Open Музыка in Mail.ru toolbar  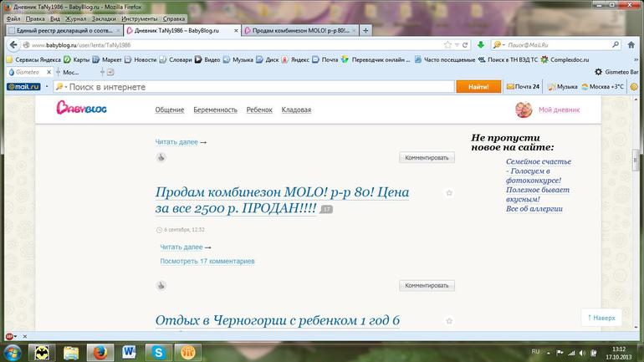(x=563, y=87)
